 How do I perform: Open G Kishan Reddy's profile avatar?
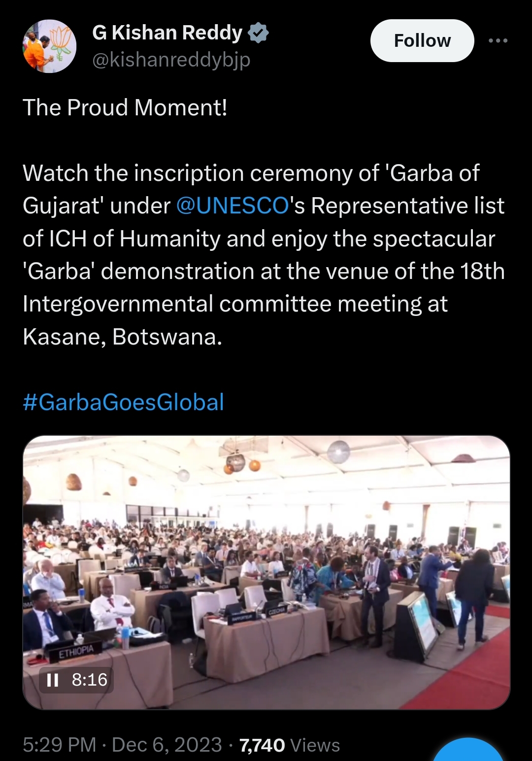coord(49,46)
